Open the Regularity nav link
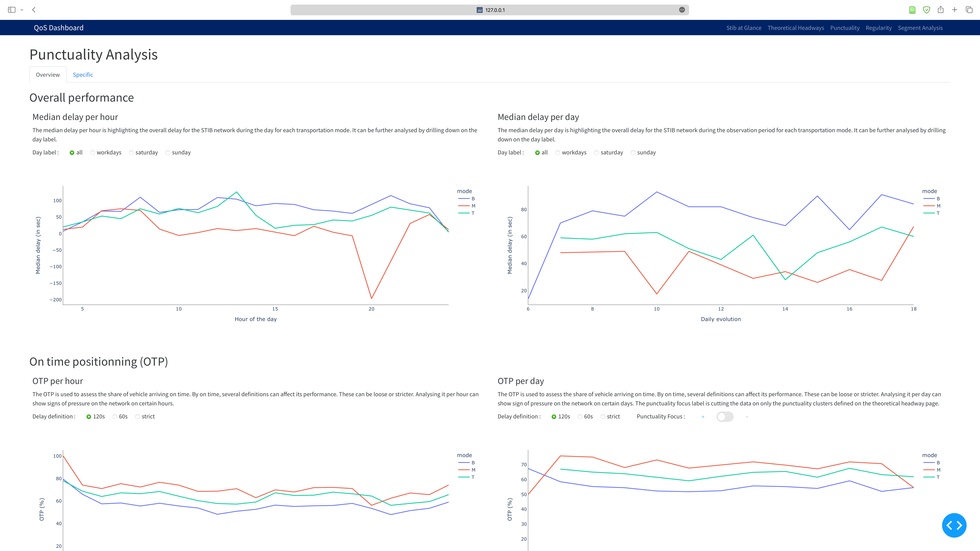 click(879, 28)
